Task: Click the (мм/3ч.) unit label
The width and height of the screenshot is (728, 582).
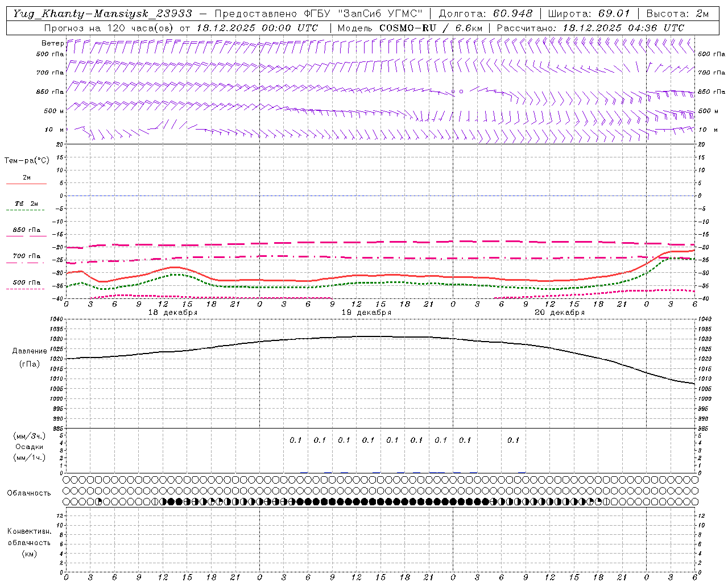Action: point(30,436)
